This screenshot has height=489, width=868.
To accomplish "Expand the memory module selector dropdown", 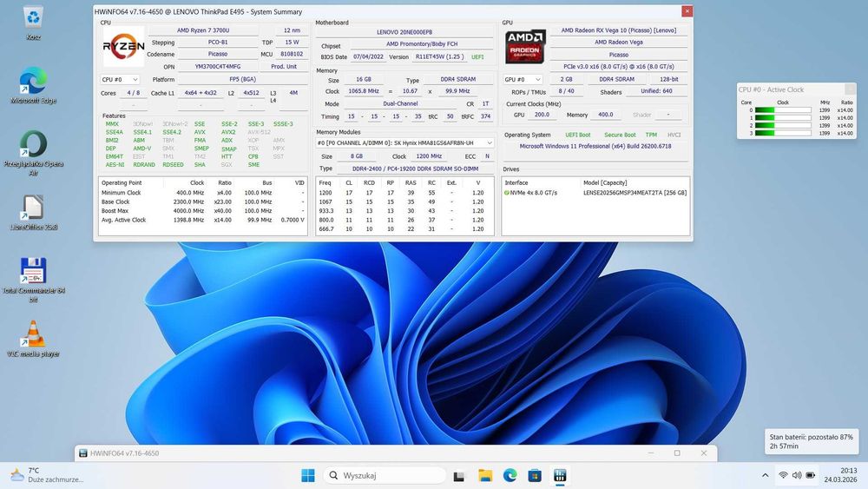I will pyautogui.click(x=404, y=143).
